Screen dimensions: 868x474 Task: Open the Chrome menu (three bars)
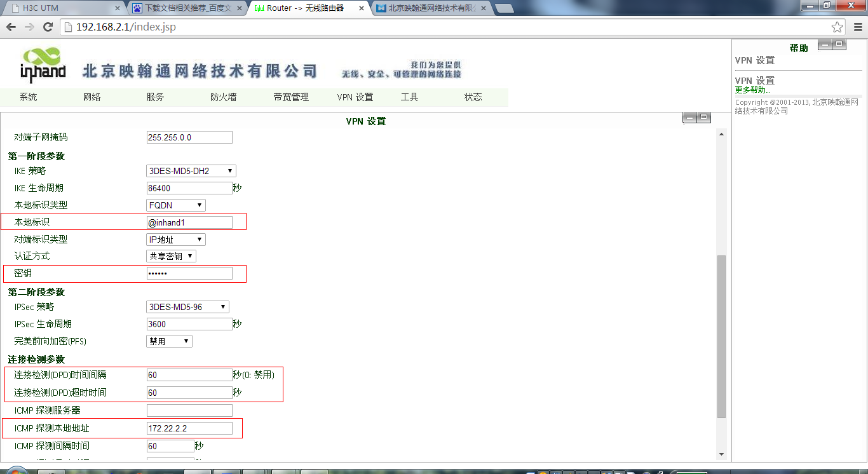coord(855,27)
